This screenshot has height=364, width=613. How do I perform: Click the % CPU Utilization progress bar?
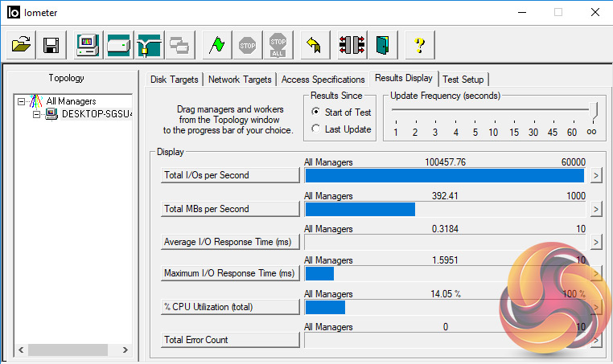point(445,308)
